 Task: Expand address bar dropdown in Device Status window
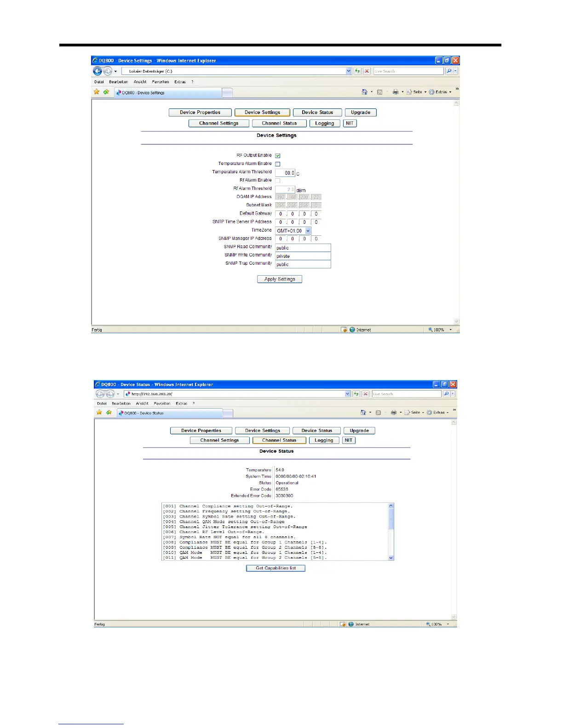point(348,394)
